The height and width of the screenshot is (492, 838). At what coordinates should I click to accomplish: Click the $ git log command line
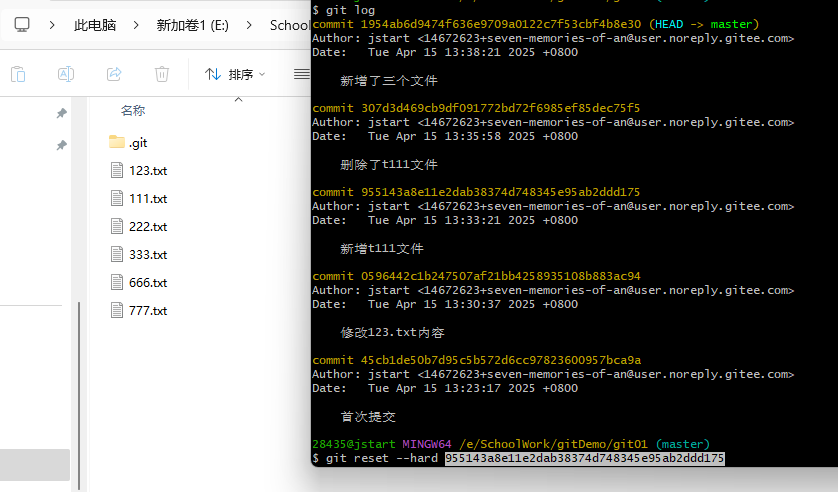point(344,10)
